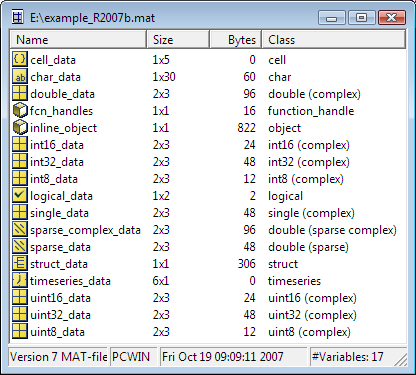This screenshot has height=375, width=416.
Task: Click the 'logical' class cell
Action: (x=285, y=196)
